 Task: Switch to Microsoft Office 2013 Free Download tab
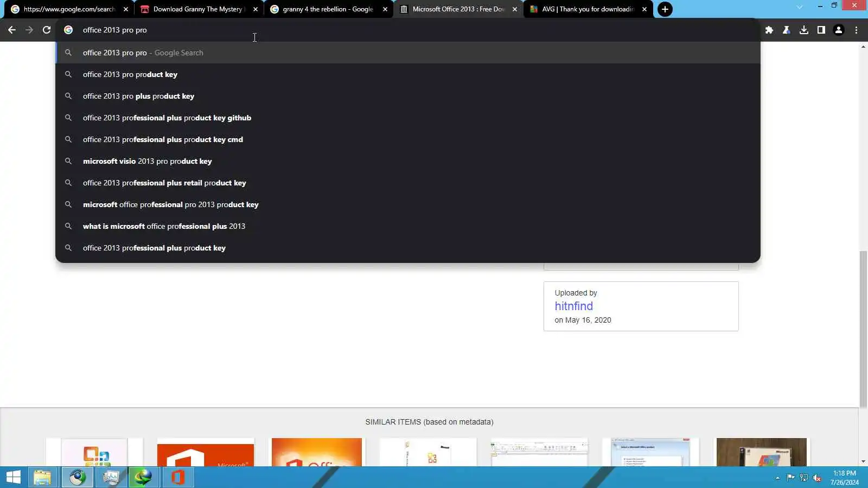(458, 9)
